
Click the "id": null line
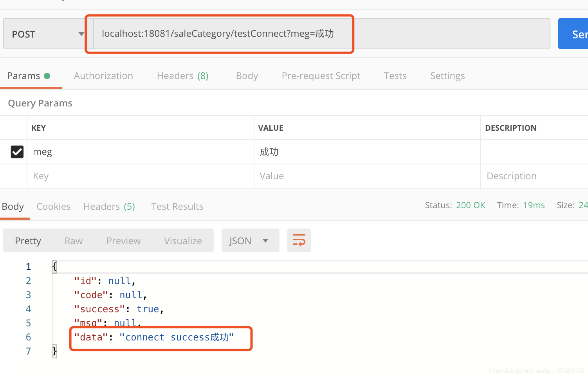coord(105,281)
